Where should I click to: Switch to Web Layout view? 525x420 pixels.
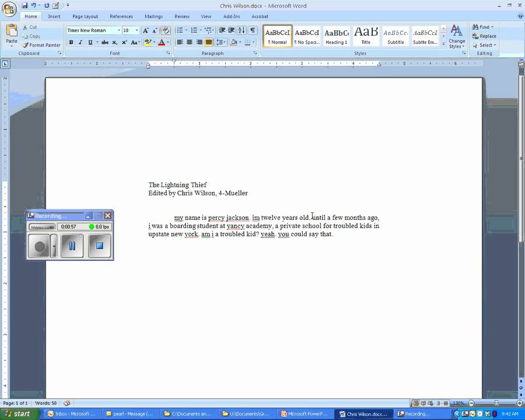430,403
